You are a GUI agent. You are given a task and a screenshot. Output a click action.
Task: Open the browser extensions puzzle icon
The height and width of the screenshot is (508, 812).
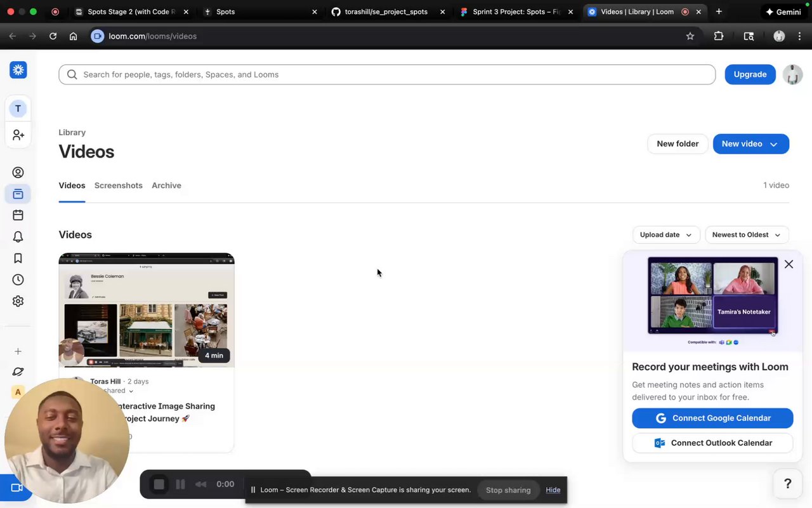point(718,36)
